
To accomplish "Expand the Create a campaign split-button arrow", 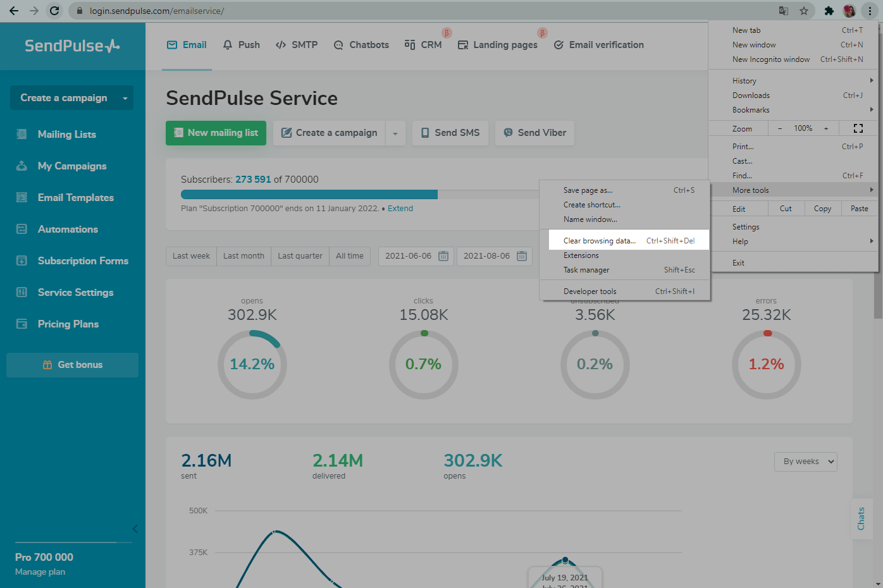I will click(395, 133).
